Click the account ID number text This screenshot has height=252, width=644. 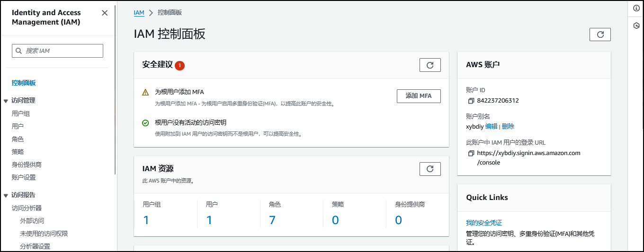(498, 101)
